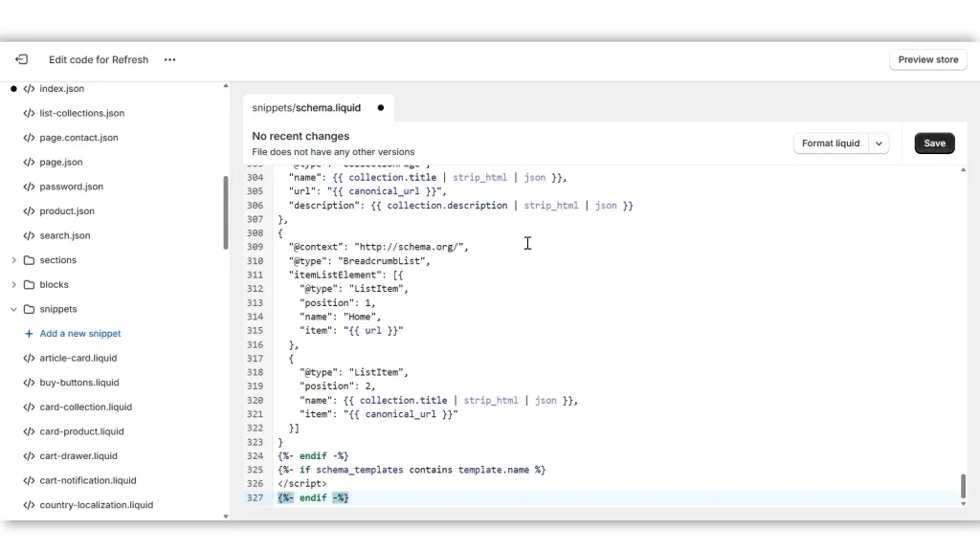
Task: Click the Format liquid button
Action: pos(831,143)
